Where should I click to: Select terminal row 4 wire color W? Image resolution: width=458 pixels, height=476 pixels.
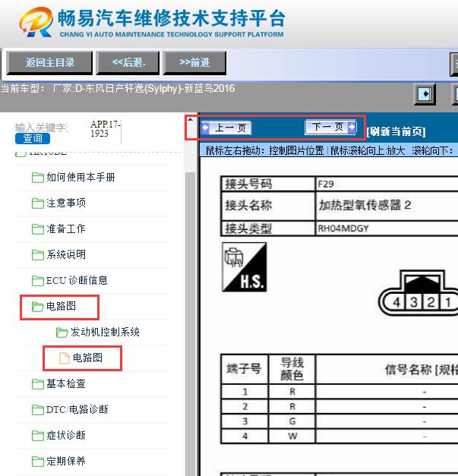(292, 437)
